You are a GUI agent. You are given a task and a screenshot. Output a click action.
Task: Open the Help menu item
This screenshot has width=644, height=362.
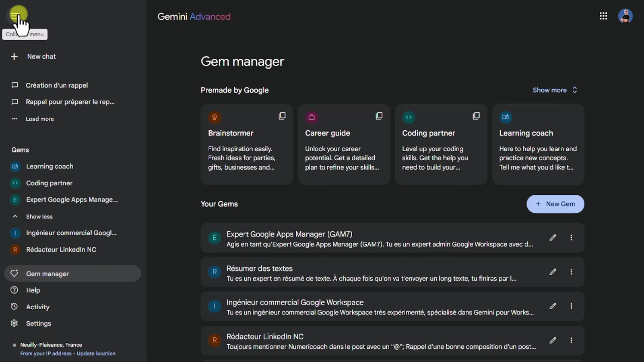pyautogui.click(x=33, y=290)
